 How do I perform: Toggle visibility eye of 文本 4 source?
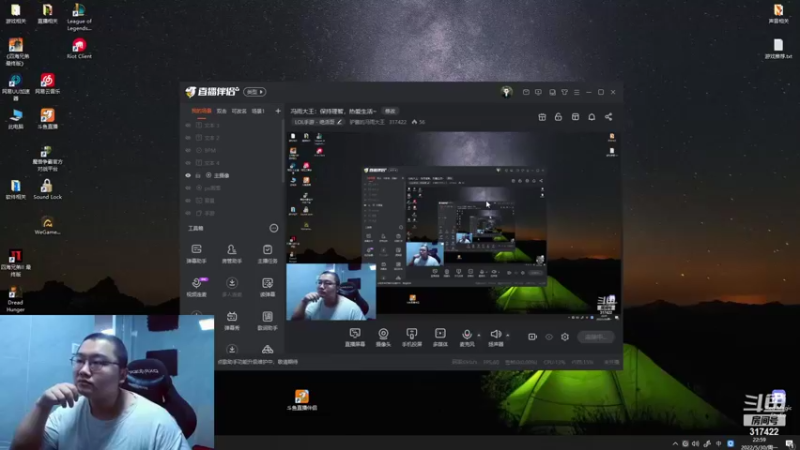pos(188,163)
